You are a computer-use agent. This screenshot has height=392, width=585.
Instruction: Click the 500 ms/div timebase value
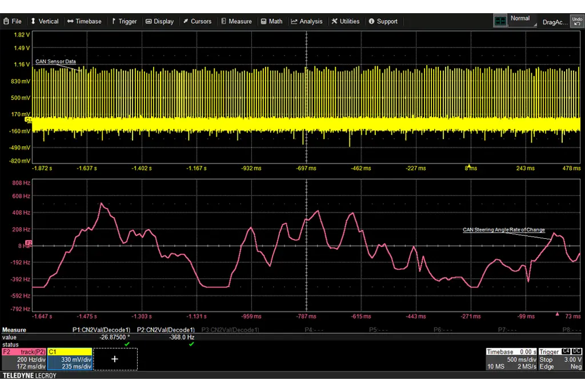click(x=522, y=359)
